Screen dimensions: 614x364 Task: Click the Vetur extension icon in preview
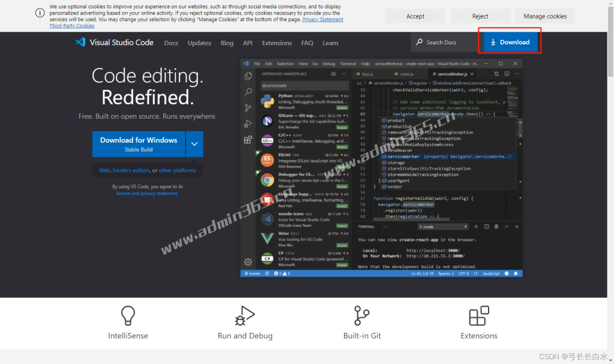pos(267,238)
